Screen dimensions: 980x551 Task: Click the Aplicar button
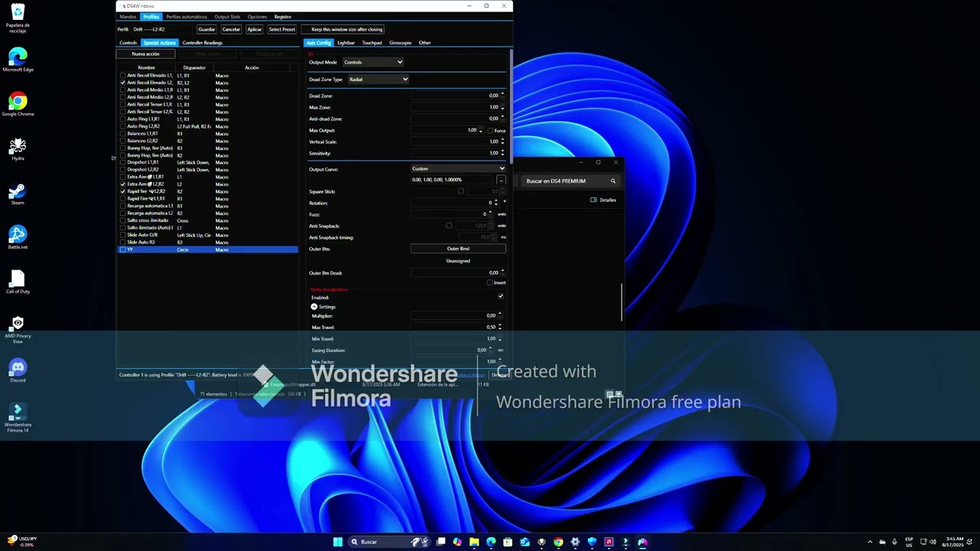pyautogui.click(x=255, y=30)
